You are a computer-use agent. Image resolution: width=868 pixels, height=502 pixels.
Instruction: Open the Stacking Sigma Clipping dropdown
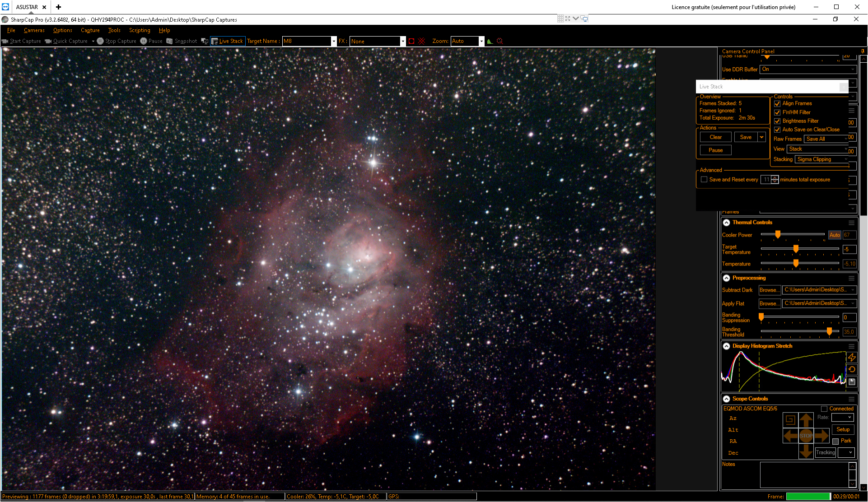coord(822,159)
